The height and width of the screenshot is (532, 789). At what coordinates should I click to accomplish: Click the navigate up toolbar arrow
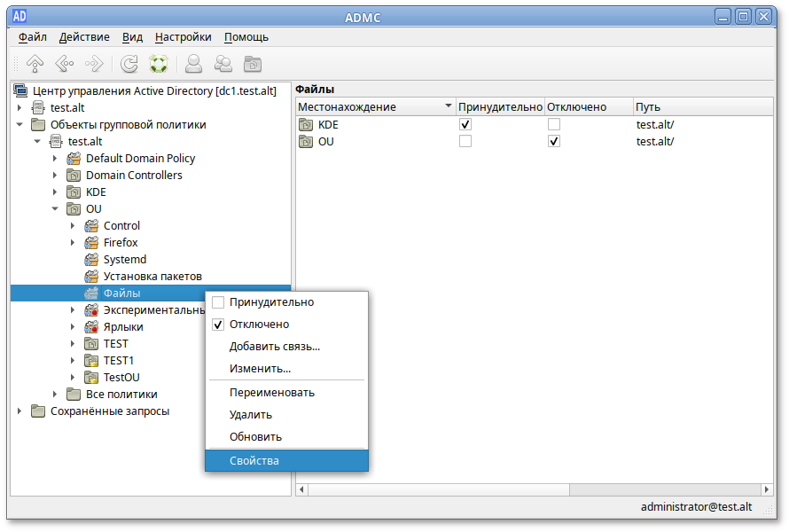click(35, 64)
